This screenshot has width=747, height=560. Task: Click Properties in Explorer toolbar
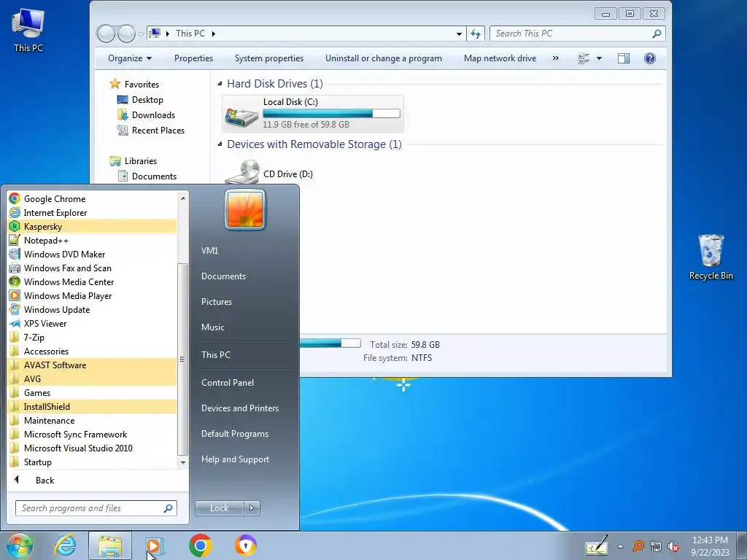[193, 58]
